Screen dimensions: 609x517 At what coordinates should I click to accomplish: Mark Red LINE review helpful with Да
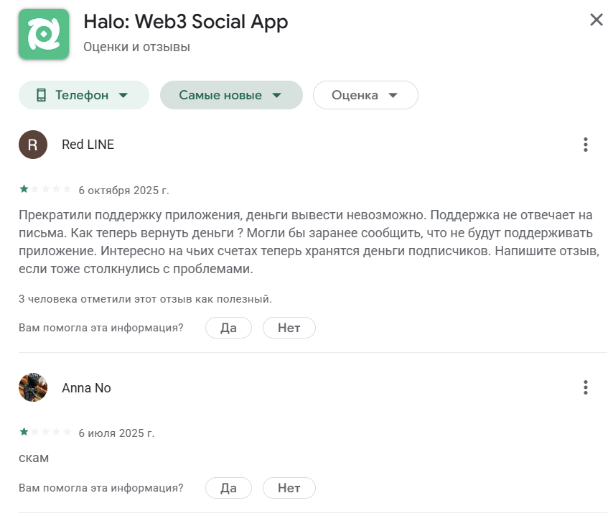pos(228,328)
